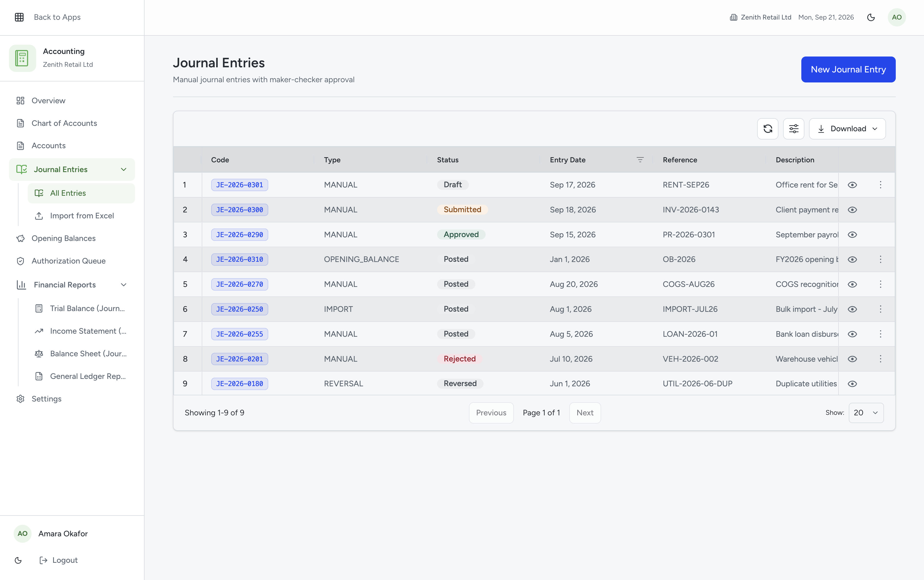View entry JE-2026-0270 eye icon
Viewport: 924px width, 580px height.
852,284
